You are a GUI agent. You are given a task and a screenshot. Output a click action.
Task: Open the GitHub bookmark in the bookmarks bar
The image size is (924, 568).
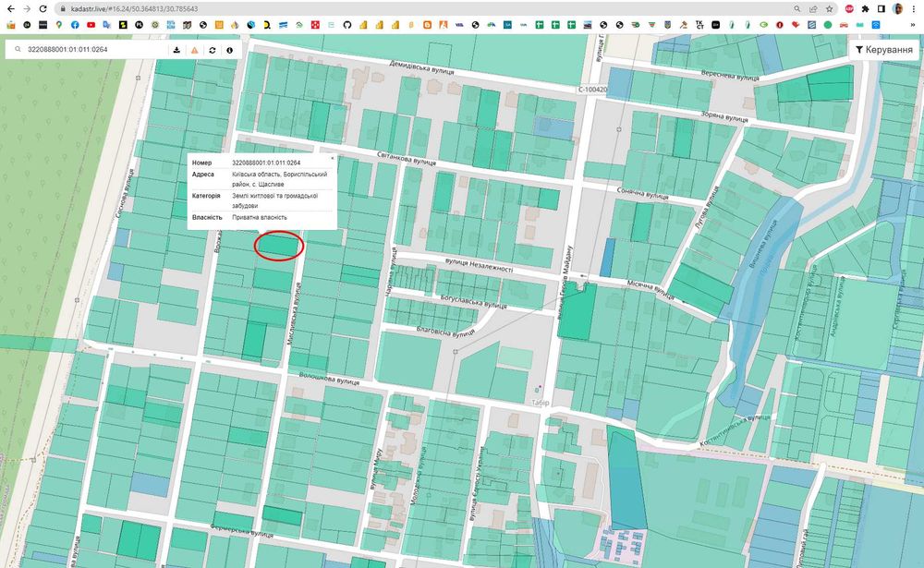coord(347,24)
